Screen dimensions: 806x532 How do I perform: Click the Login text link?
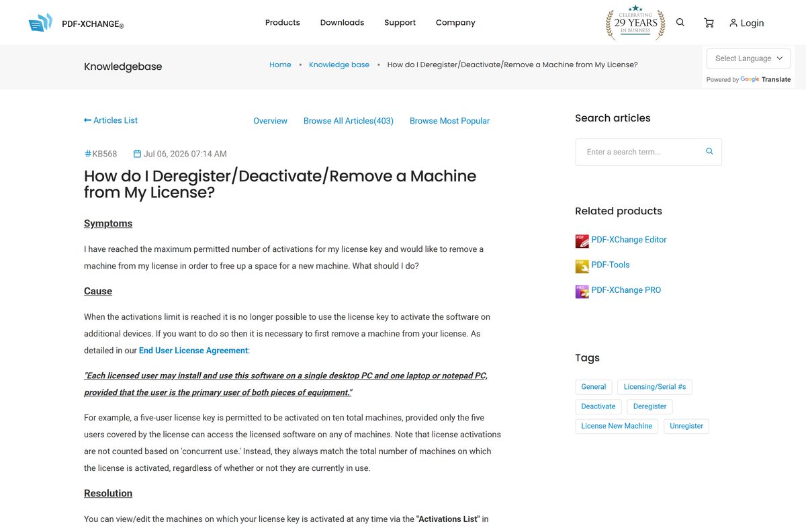[x=752, y=23]
